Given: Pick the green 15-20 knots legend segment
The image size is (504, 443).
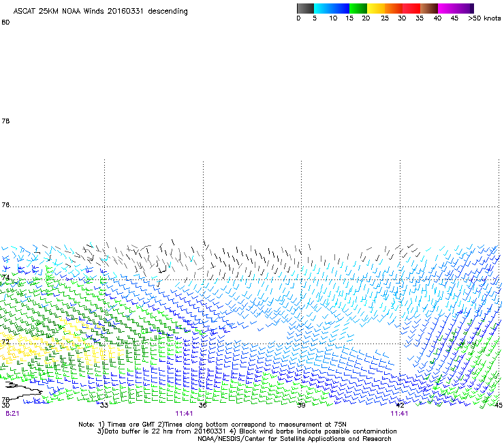Looking at the screenshot, I should pyautogui.click(x=358, y=8).
